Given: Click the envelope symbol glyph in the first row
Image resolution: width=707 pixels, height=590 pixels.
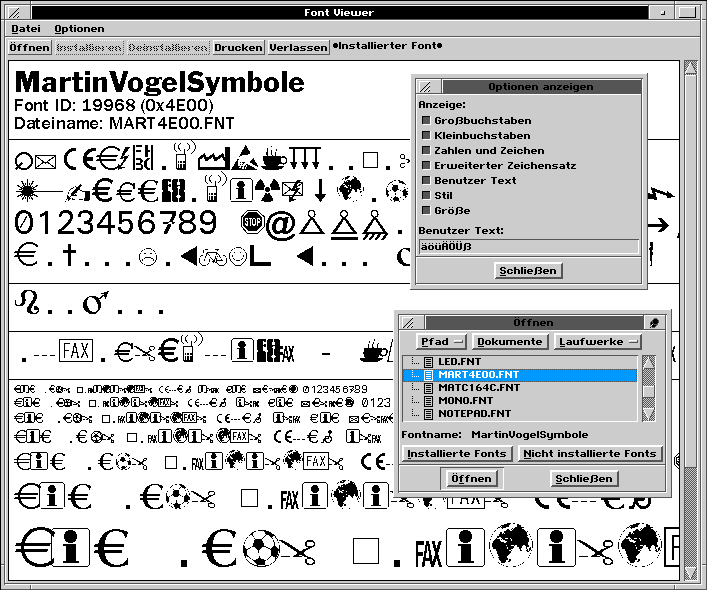Looking at the screenshot, I should coord(46,162).
